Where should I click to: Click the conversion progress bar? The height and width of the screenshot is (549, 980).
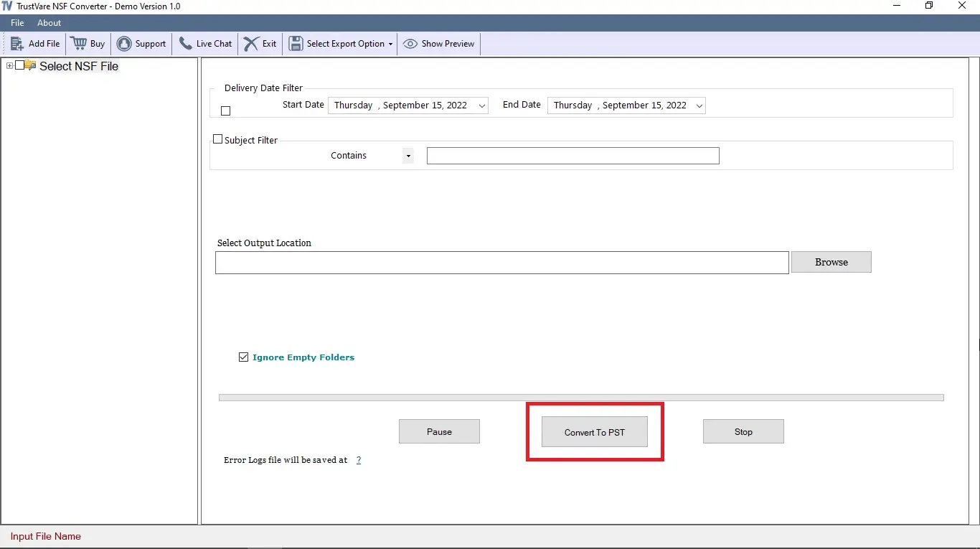coord(581,398)
